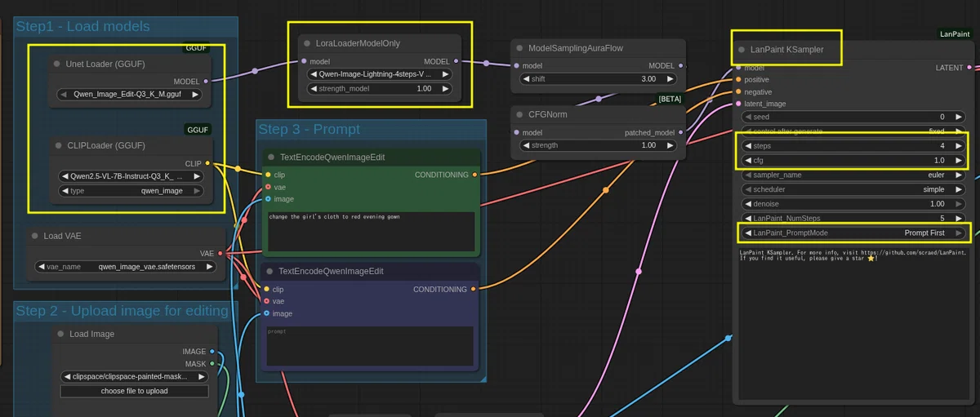
Task: Increase the denoise value with right arrow
Action: click(x=959, y=203)
